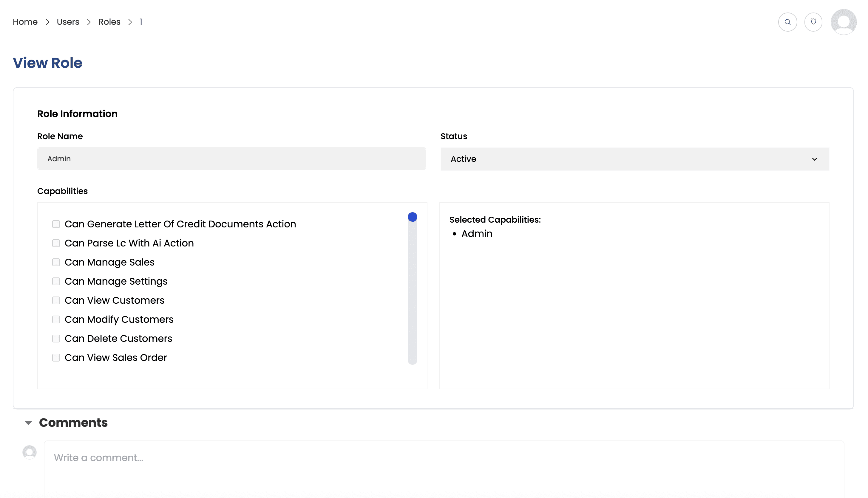The width and height of the screenshot is (868, 498).
Task: Enable Can Parse Lc With Ai Action
Action: [x=56, y=243]
